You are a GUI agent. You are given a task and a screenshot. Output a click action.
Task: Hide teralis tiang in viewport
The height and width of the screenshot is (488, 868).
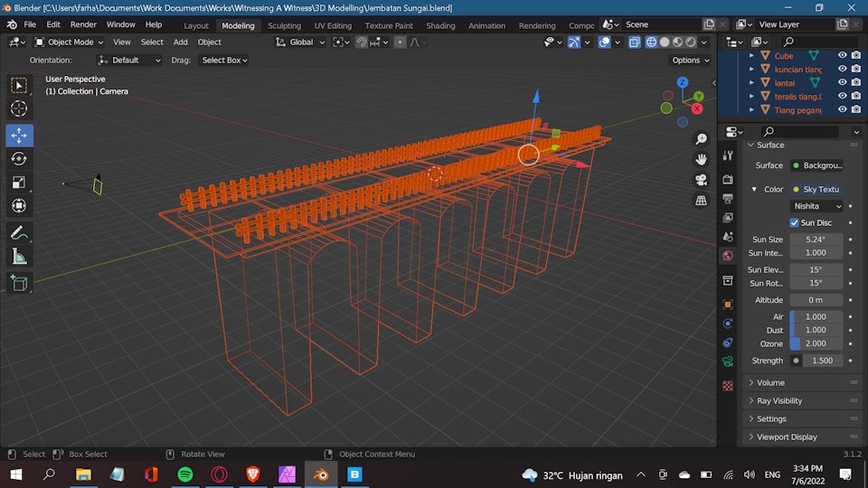[x=842, y=96]
